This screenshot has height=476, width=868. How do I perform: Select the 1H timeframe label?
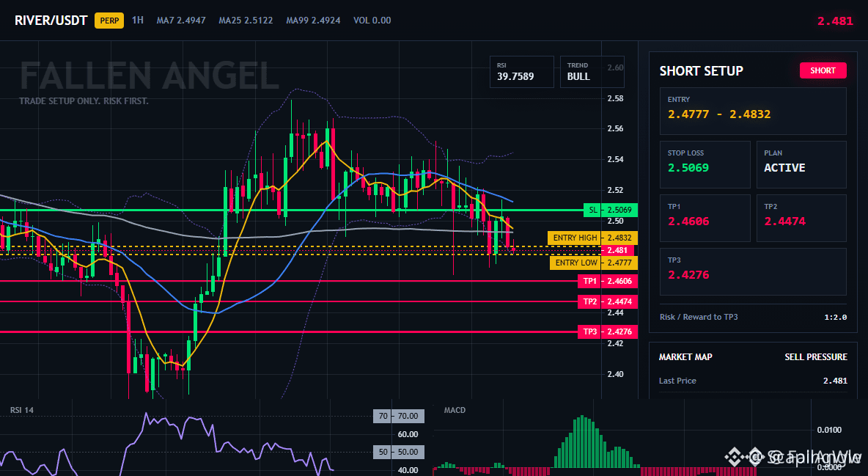click(137, 20)
